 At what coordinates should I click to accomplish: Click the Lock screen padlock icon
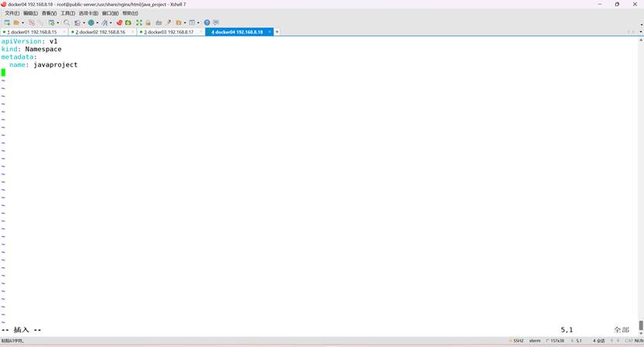click(148, 22)
